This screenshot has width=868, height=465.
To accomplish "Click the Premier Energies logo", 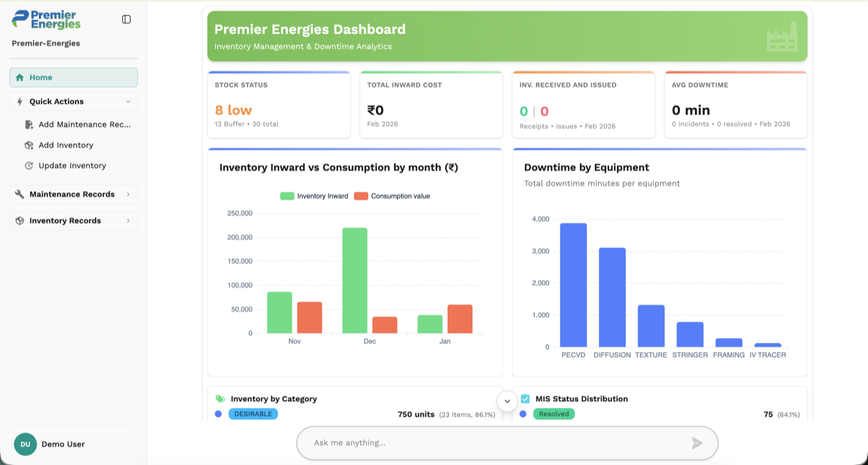I will [x=46, y=20].
